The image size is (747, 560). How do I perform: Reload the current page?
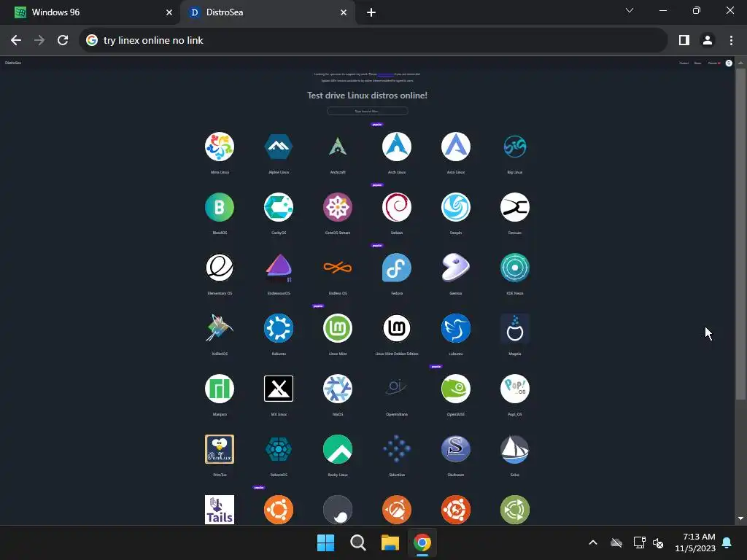(x=63, y=41)
